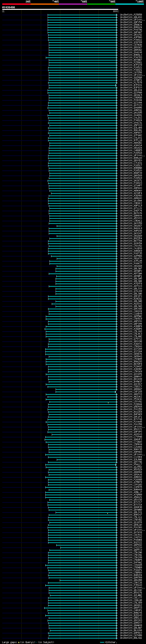The width and height of the screenshot is (146, 644).
Task: Open hit UniRef100_Q9XG67
Action: pos(131,47)
